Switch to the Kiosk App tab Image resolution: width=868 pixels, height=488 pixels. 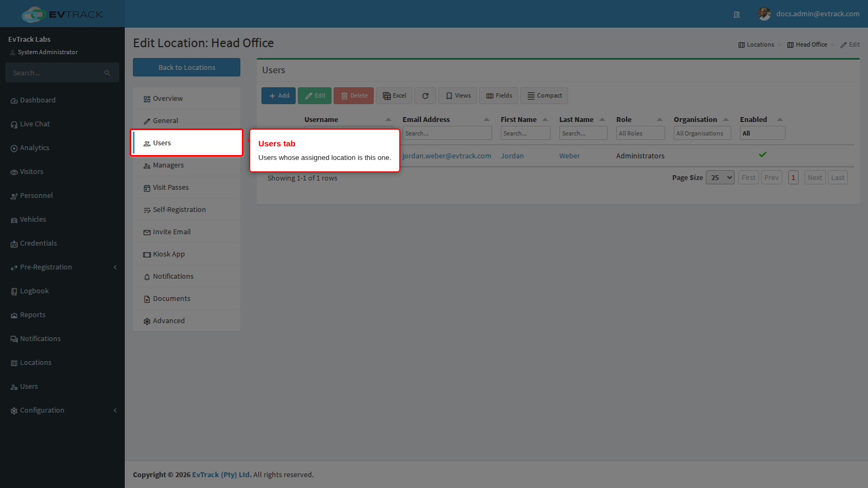click(x=187, y=254)
